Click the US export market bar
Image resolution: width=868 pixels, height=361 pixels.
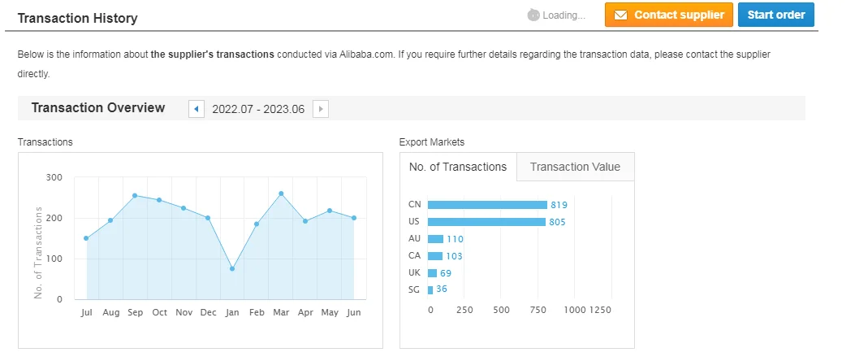pyautogui.click(x=486, y=222)
